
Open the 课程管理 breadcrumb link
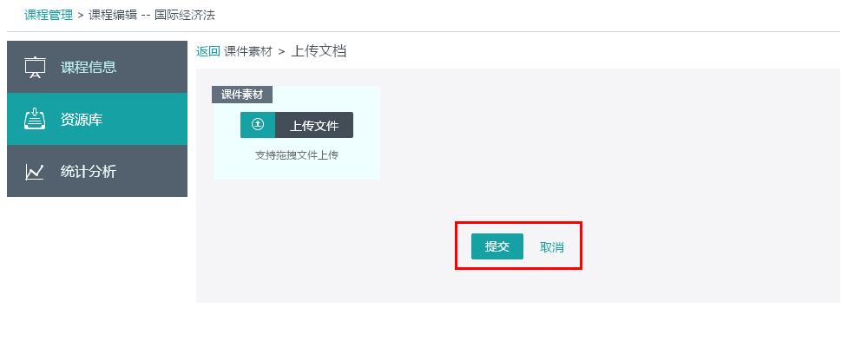click(x=49, y=15)
